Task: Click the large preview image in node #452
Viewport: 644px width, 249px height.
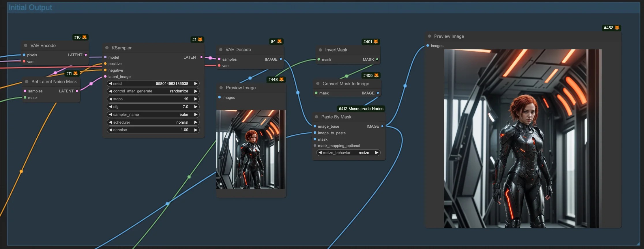Action: tap(523, 138)
